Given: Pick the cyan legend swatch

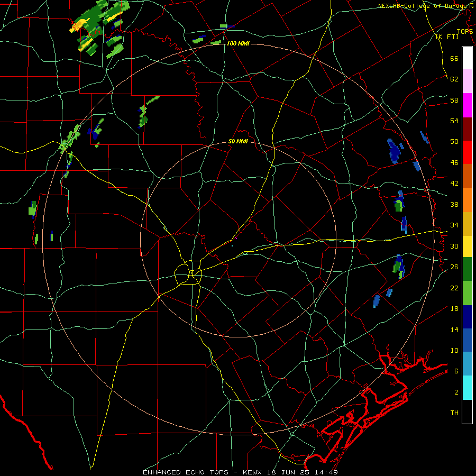Looking at the screenshot, I should coord(467,388).
